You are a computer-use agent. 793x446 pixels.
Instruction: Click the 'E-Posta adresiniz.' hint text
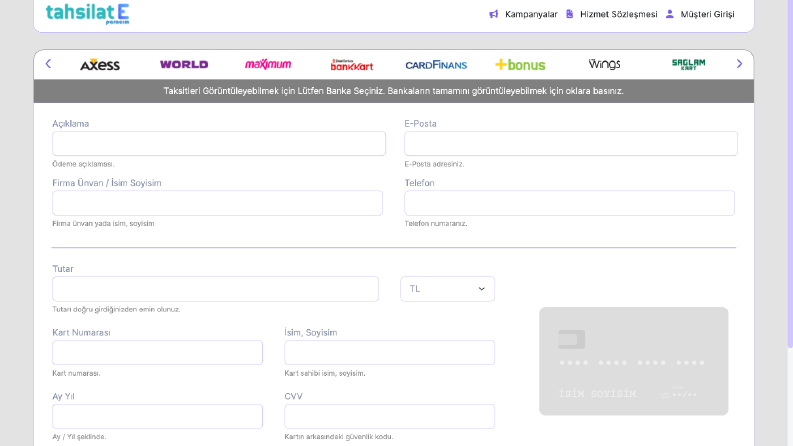coord(434,164)
